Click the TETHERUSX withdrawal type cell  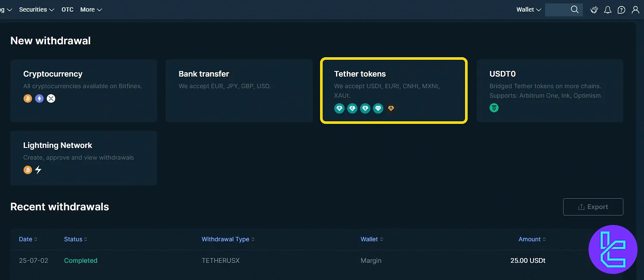(221, 261)
